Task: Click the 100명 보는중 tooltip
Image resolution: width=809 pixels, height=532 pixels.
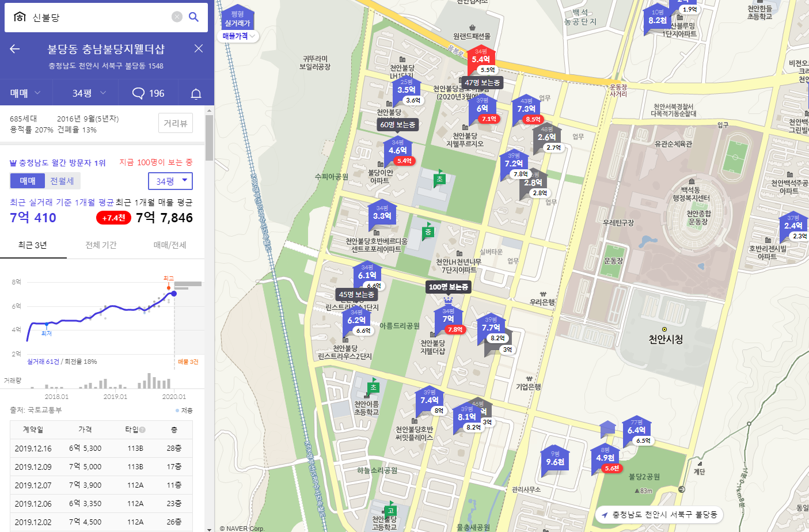Action: coord(449,287)
